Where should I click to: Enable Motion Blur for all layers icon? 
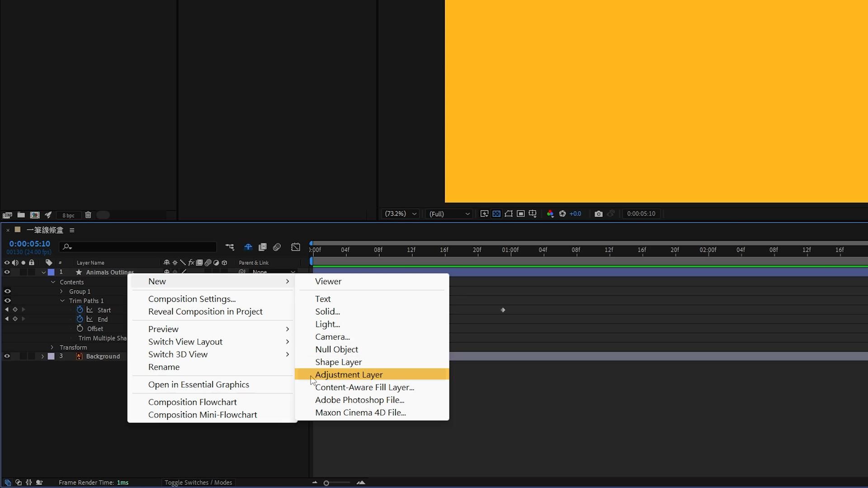(x=277, y=247)
